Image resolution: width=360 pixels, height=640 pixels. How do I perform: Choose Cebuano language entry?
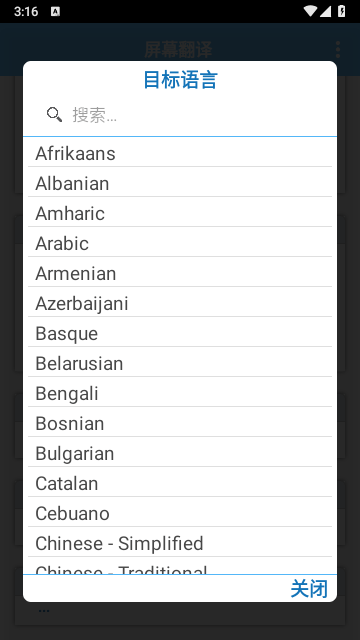pyautogui.click(x=180, y=513)
